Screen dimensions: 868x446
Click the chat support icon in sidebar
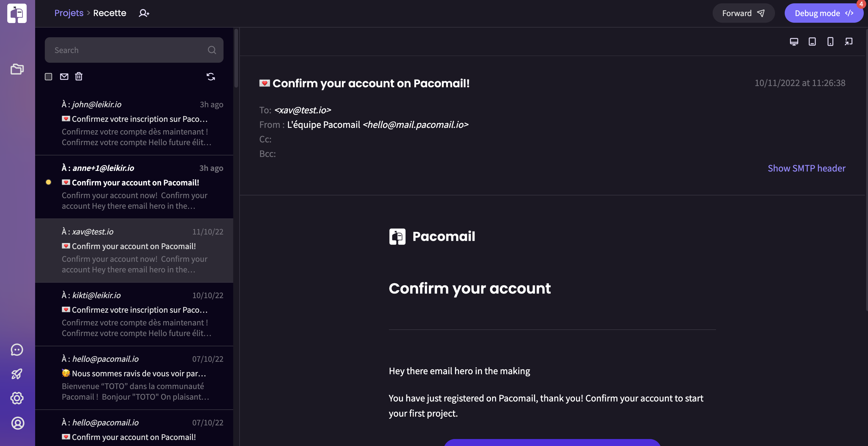(17, 350)
